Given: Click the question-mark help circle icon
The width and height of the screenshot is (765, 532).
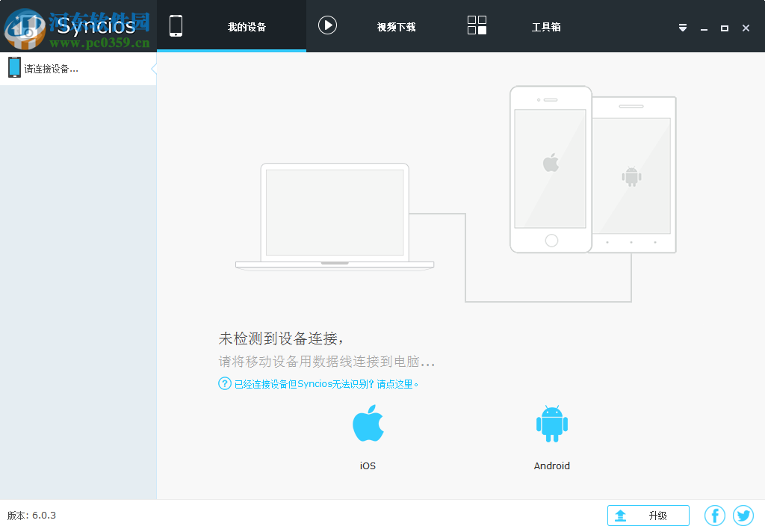Looking at the screenshot, I should coord(224,383).
